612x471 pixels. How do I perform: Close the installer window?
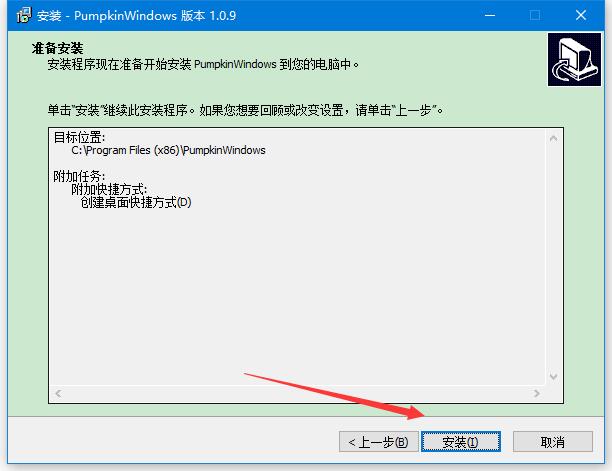click(581, 16)
